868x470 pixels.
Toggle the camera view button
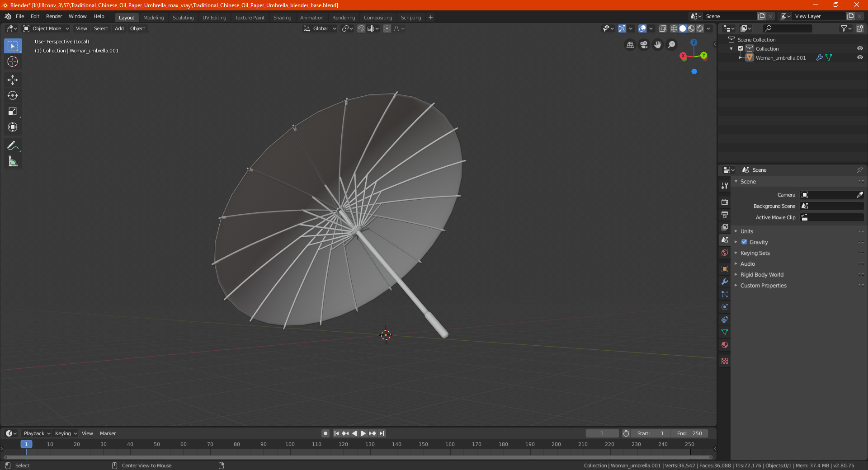[x=644, y=45]
